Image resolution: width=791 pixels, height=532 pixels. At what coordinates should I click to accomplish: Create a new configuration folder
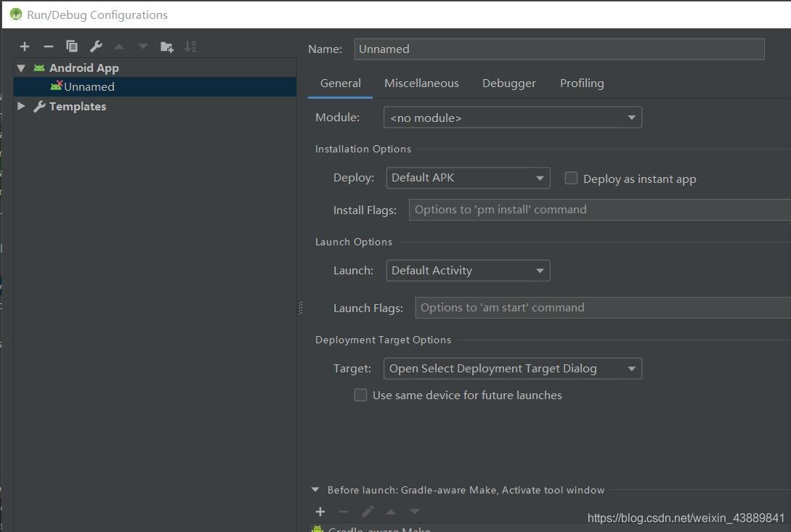point(166,46)
